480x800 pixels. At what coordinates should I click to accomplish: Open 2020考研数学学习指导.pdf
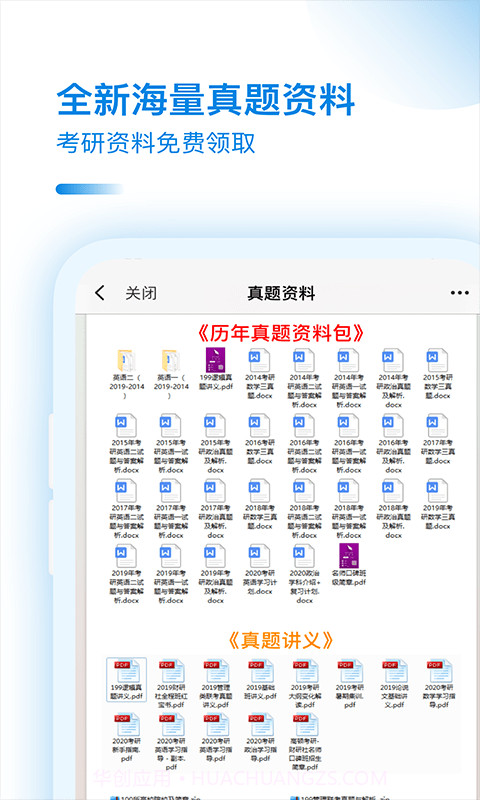click(x=438, y=684)
